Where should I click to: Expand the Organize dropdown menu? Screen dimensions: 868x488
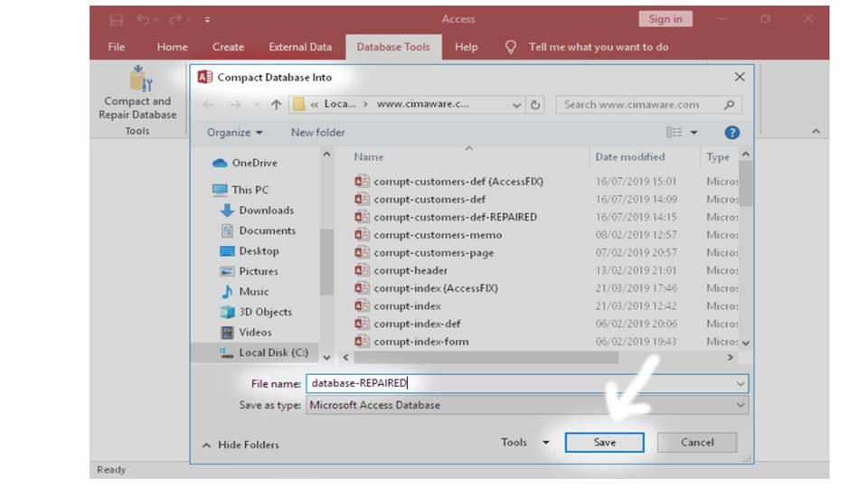(x=235, y=132)
